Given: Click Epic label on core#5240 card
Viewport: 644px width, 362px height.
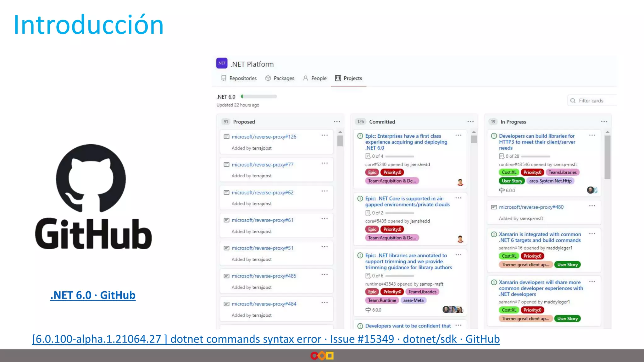Looking at the screenshot, I should 372,172.
